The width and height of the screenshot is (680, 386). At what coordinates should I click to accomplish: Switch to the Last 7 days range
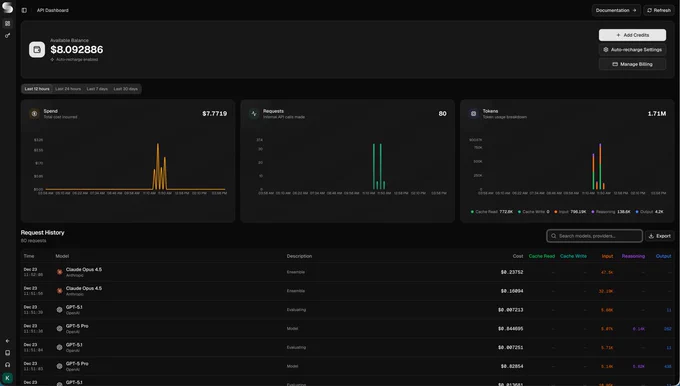(x=97, y=89)
